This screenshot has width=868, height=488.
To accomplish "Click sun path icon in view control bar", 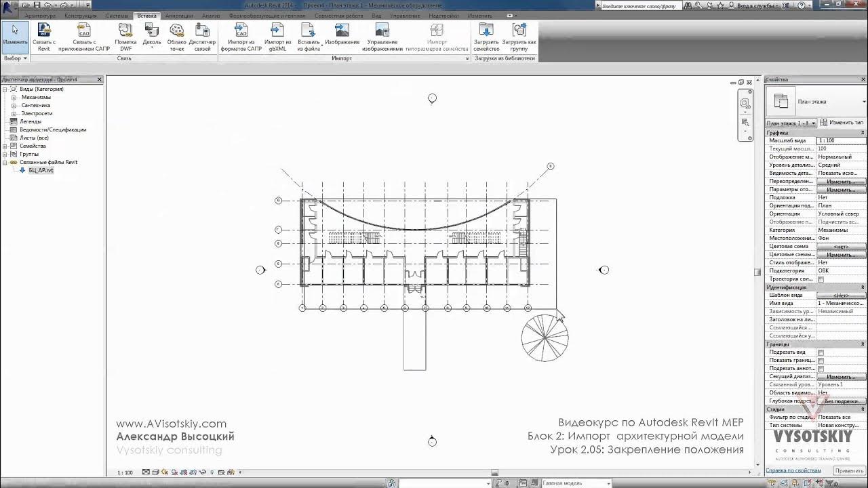I will pyautogui.click(x=165, y=472).
